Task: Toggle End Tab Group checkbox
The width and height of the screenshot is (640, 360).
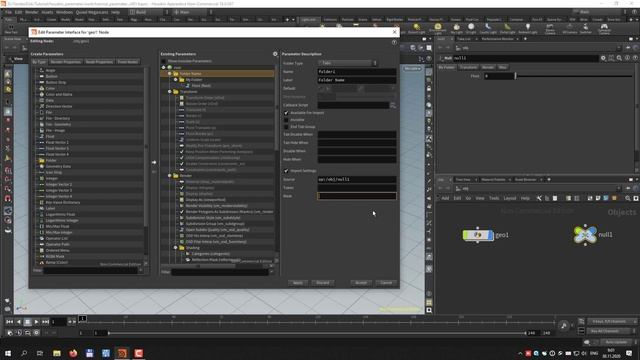Action: pos(286,127)
